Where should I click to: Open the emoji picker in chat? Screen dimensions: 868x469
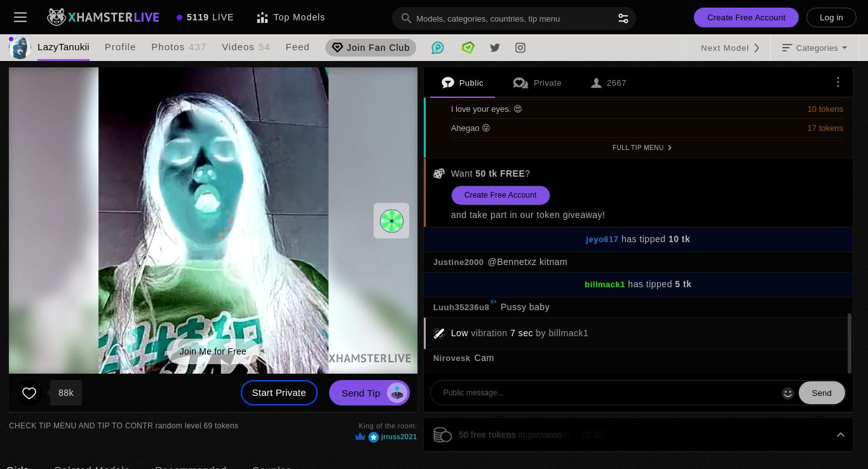788,393
